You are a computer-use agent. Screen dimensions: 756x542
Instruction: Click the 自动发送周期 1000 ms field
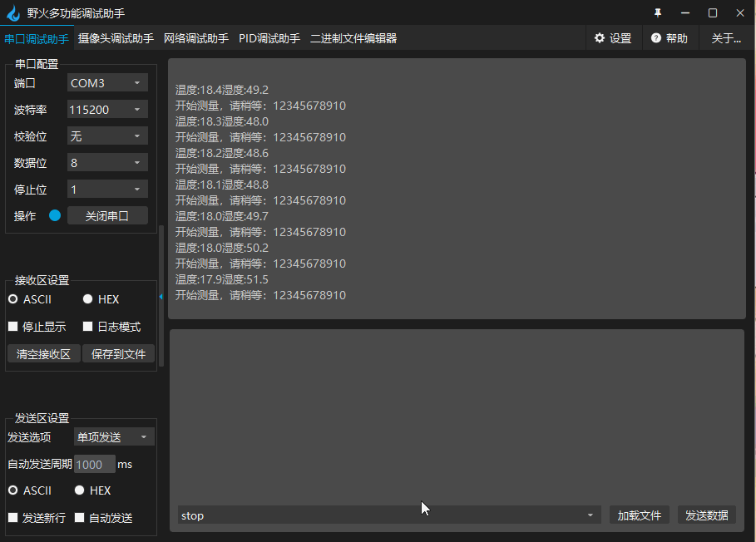pyautogui.click(x=94, y=464)
